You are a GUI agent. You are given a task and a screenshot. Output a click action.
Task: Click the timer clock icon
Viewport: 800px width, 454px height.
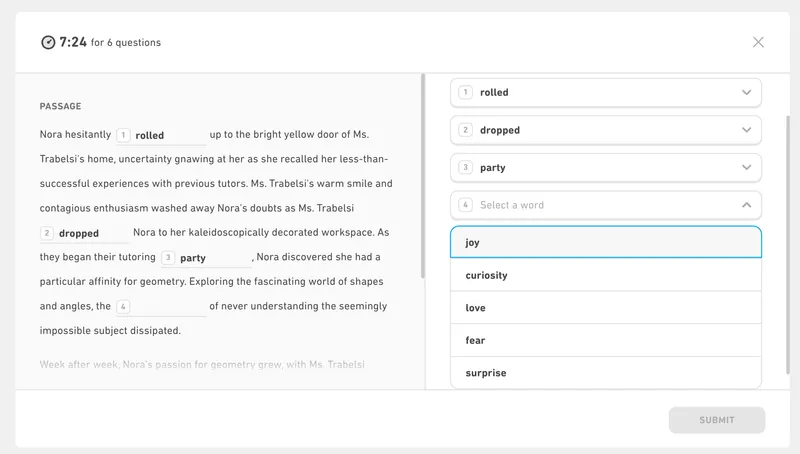[x=48, y=42]
